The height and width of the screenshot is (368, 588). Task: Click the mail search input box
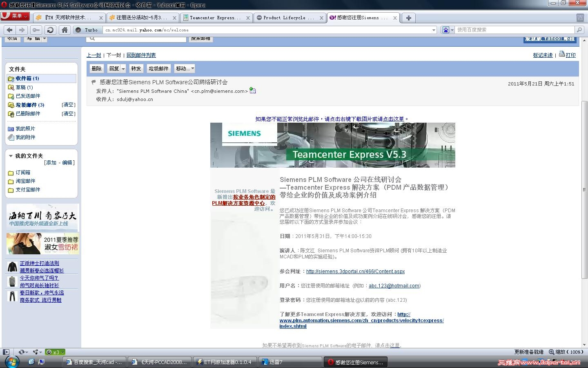pos(137,38)
